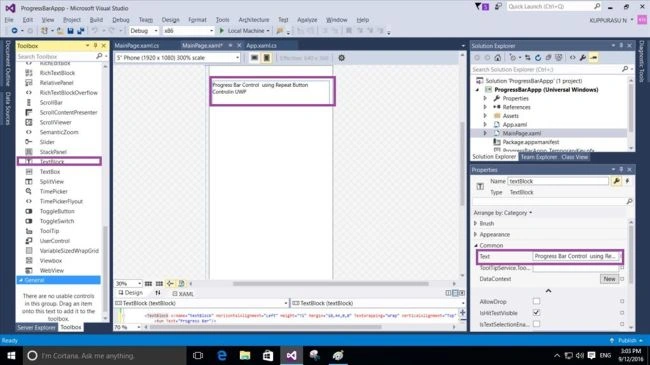Open the 5" Phone device dropdown
This screenshot has width=650, height=365.
pos(178,58)
